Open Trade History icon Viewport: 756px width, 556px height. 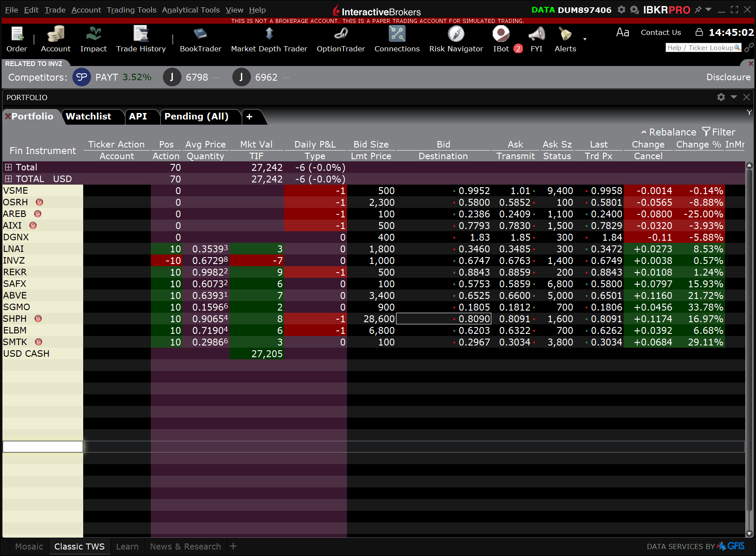pyautogui.click(x=141, y=39)
